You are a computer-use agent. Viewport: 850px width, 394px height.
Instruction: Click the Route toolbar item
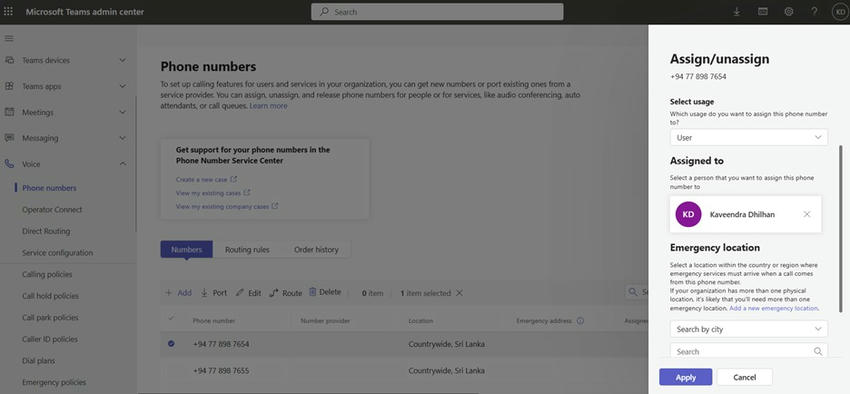pos(286,293)
